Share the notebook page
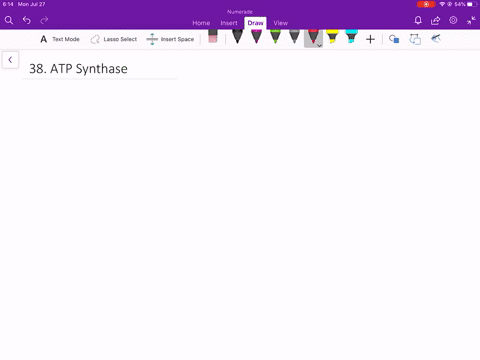The image size is (480, 360). coord(435,20)
